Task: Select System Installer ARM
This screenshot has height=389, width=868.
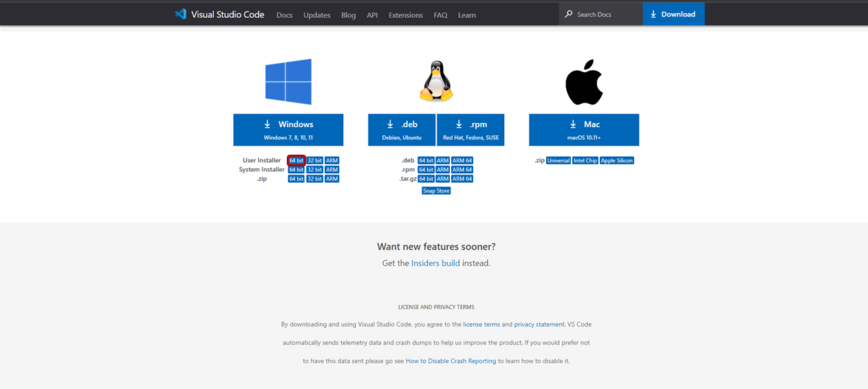Action: (332, 170)
